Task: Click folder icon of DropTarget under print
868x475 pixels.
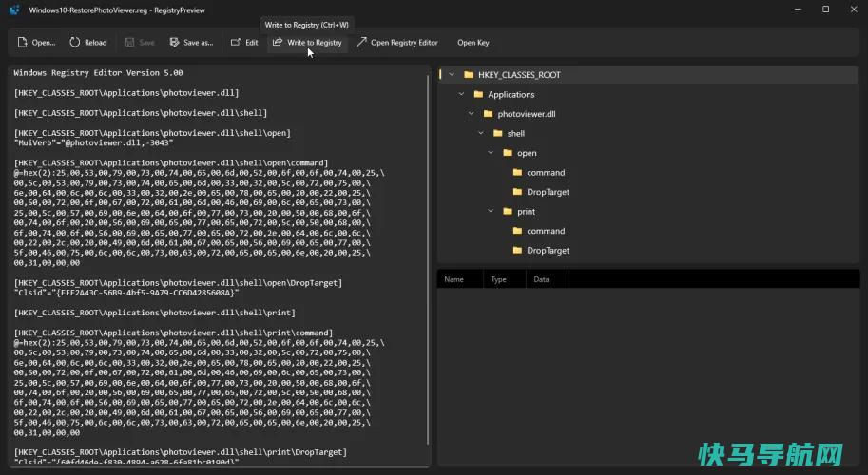Action: tap(517, 251)
